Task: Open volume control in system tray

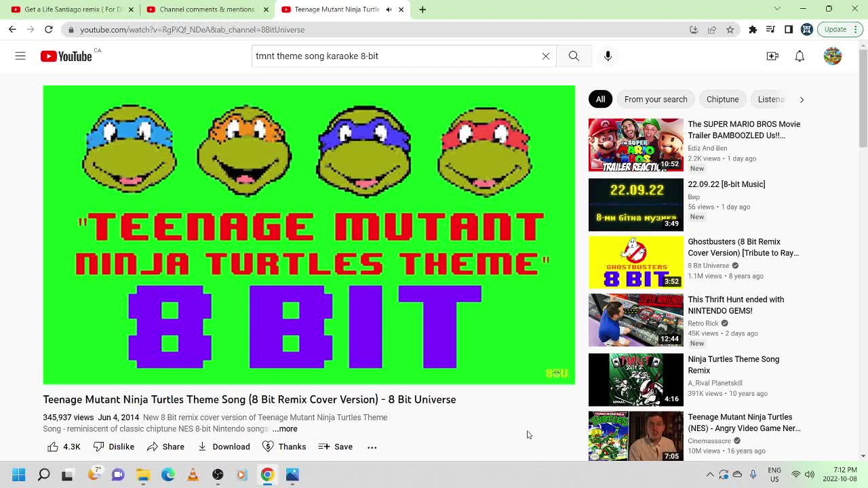Action: 810,474
